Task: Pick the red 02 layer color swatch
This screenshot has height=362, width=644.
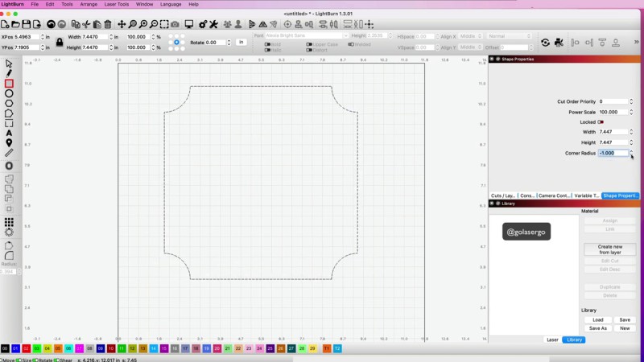Action: click(x=26, y=348)
